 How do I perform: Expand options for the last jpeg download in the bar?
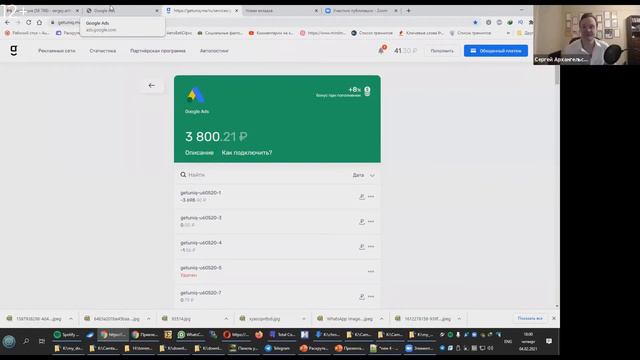click(459, 318)
